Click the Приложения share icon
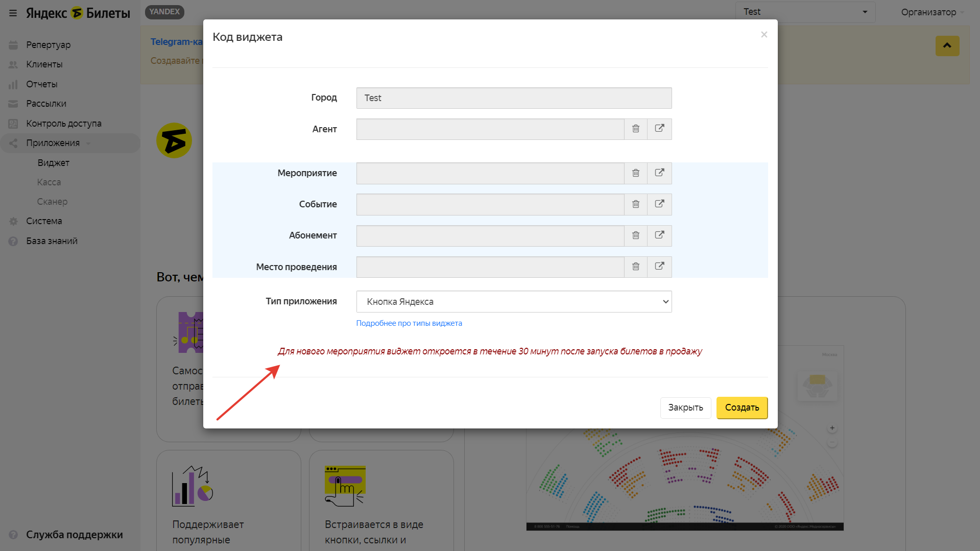980x551 pixels. click(13, 143)
